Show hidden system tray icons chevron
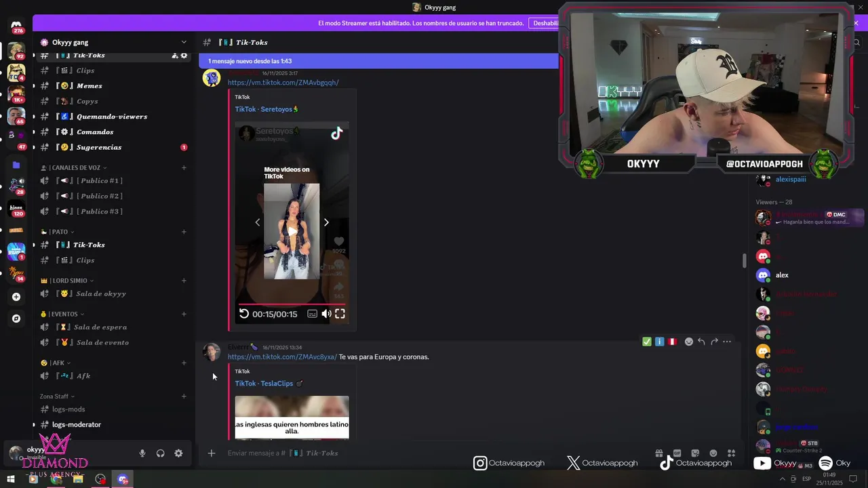This screenshot has height=488, width=868. 783,479
